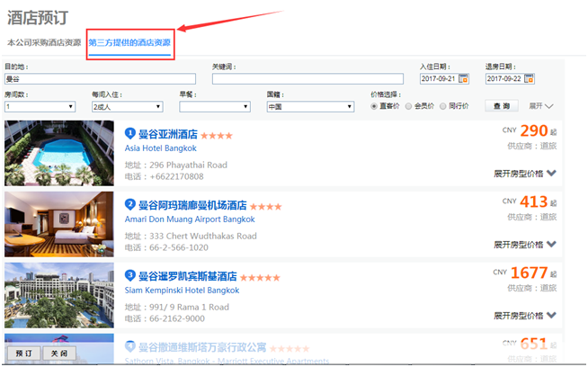Click the 预订 booking button

point(22,353)
